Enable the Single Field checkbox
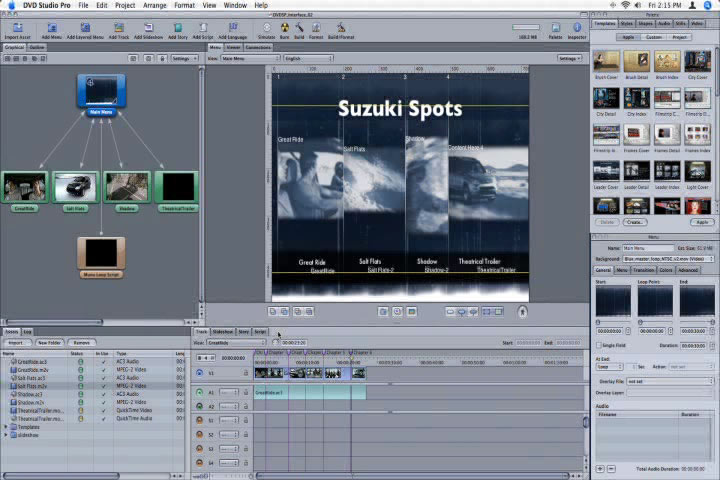The height and width of the screenshot is (480, 720). (x=599, y=345)
